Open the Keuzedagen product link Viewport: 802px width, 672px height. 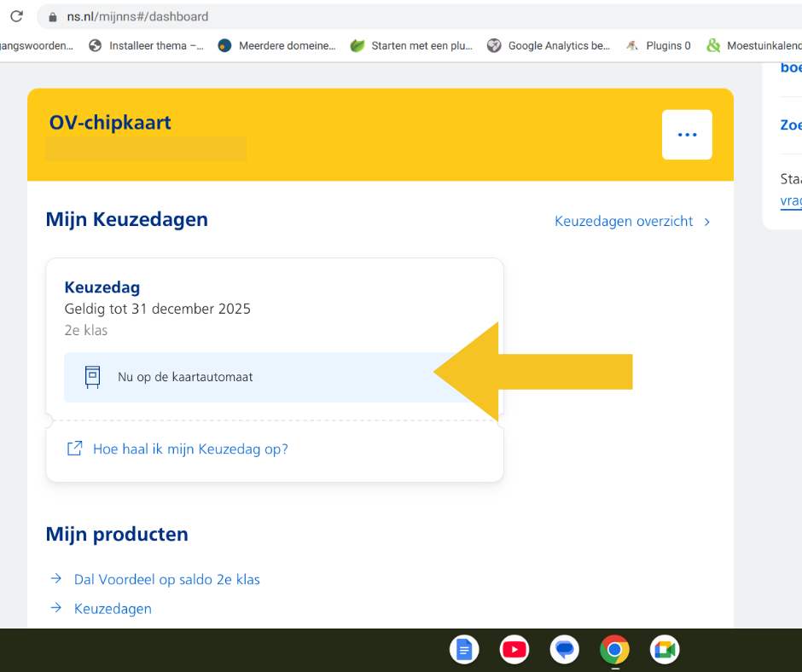pos(113,609)
